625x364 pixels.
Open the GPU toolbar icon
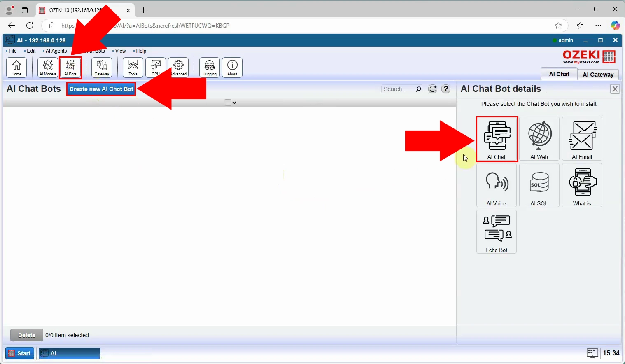156,68
